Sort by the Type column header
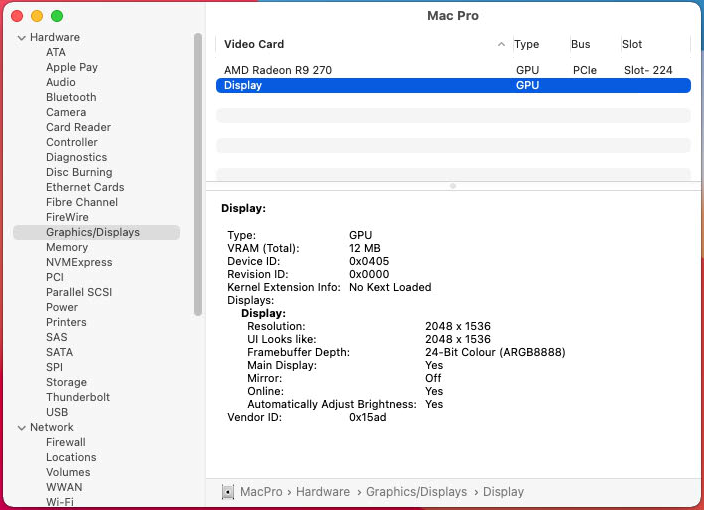Image resolution: width=704 pixels, height=510 pixels. pos(527,44)
